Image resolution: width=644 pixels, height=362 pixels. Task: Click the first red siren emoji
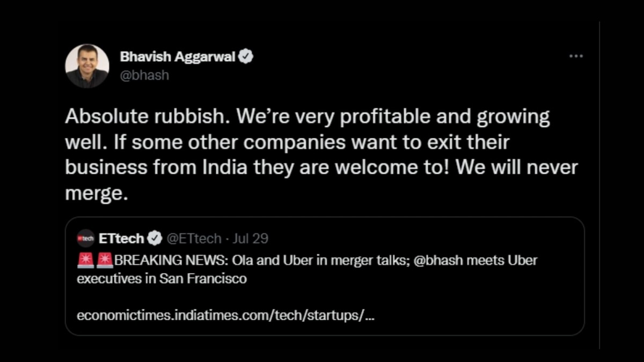point(85,261)
